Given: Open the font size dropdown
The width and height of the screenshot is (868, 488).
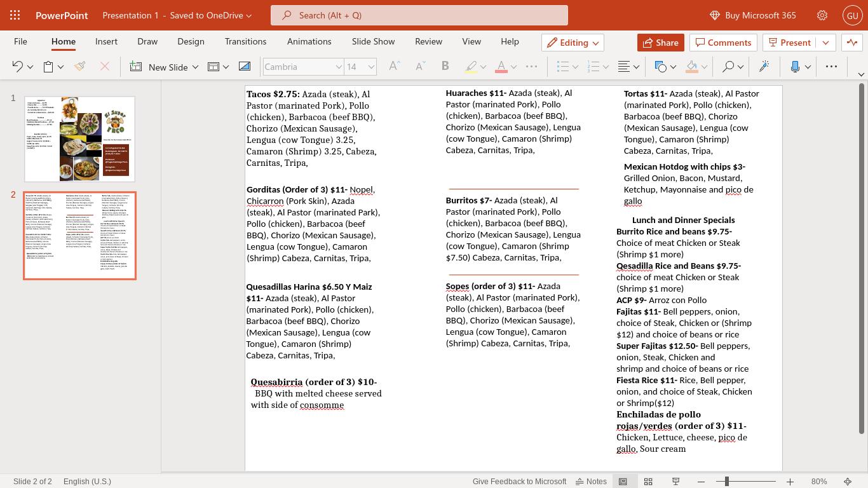Looking at the screenshot, I should pos(371,67).
